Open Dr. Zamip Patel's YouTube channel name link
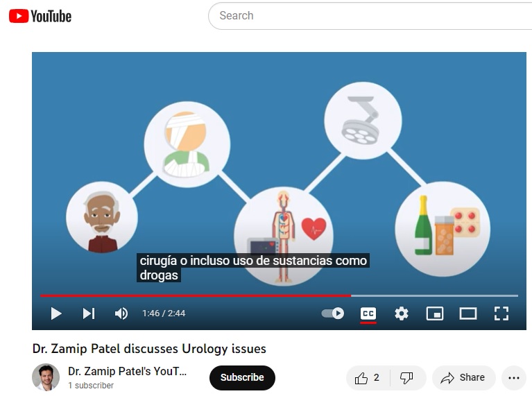 (x=127, y=371)
